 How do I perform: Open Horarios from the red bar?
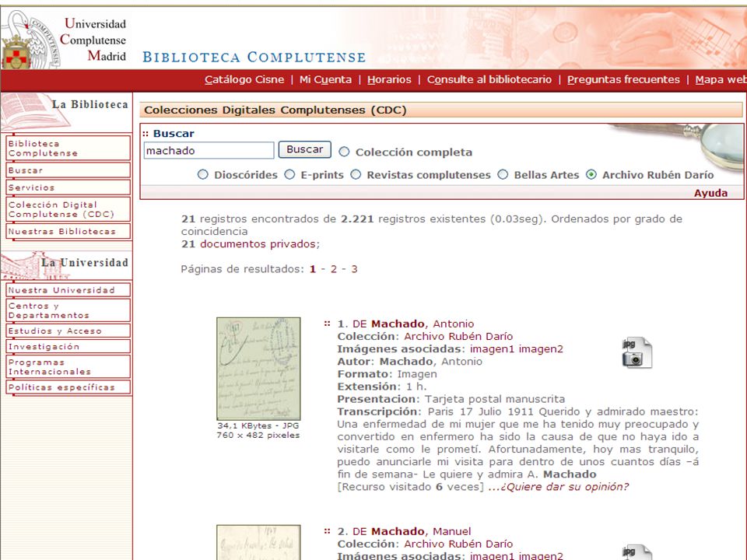(x=389, y=79)
